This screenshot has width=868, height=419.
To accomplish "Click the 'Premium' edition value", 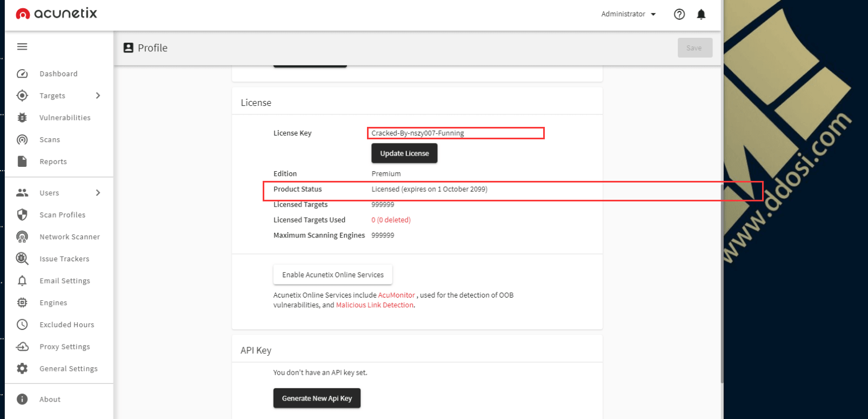I will tap(386, 174).
